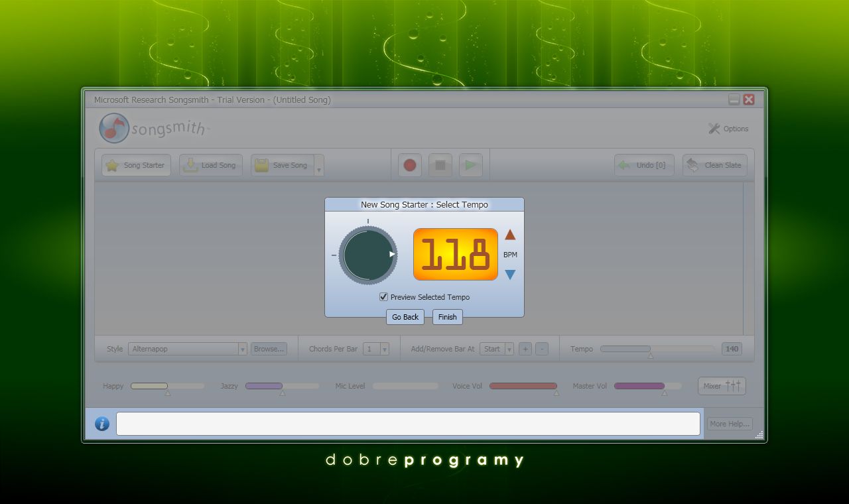849x504 pixels.
Task: Click the minus remove bar button
Action: pyautogui.click(x=542, y=349)
